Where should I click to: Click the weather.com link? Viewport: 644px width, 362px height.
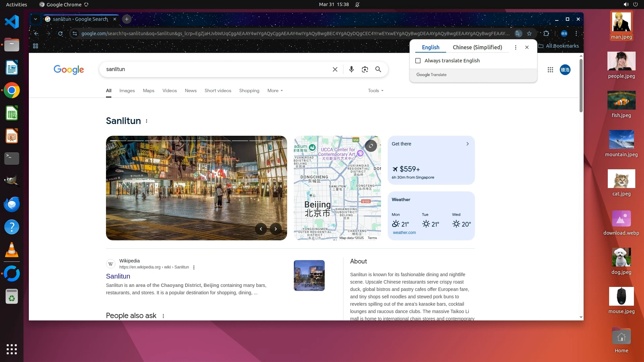click(404, 233)
